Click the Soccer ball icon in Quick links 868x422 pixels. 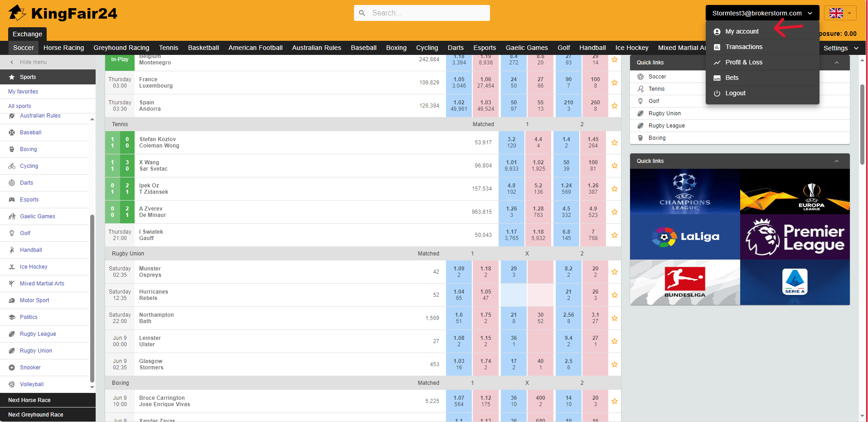[x=640, y=77]
